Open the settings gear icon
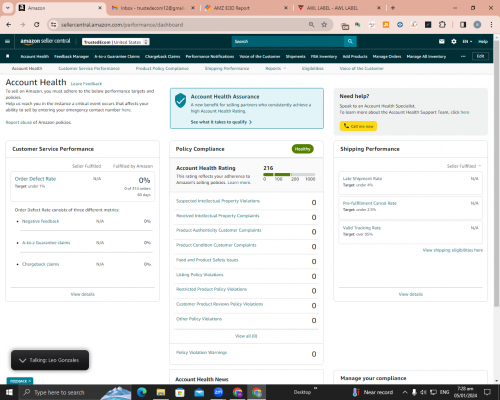 click(454, 41)
